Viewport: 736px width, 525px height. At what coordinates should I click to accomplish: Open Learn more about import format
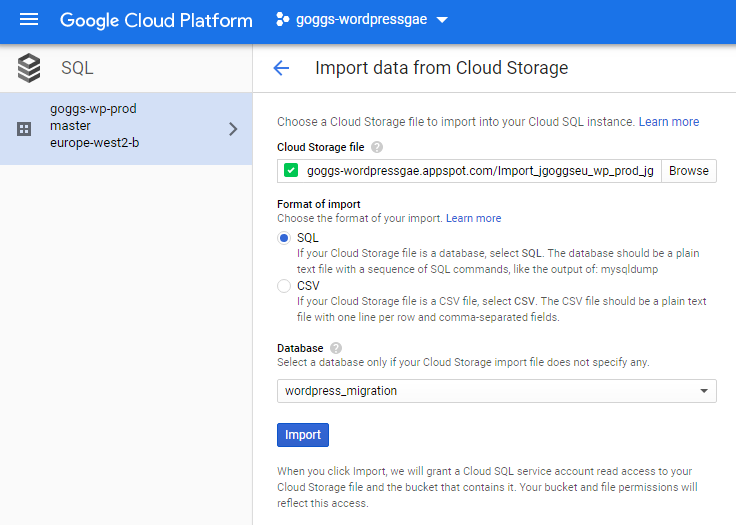[x=473, y=218]
